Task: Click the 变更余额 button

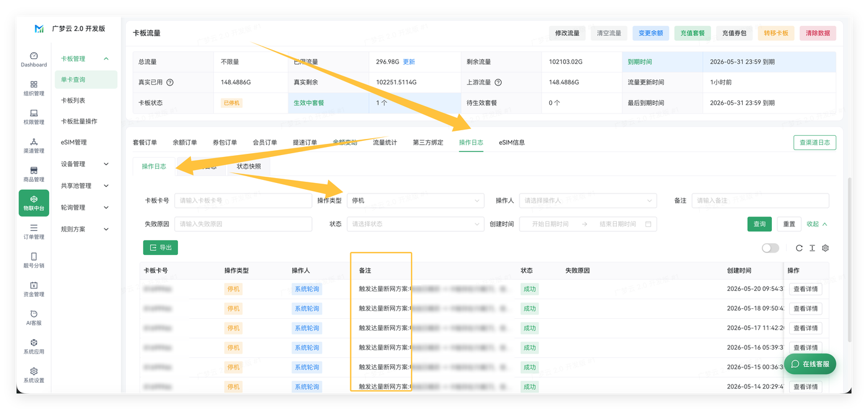Action: 650,33
